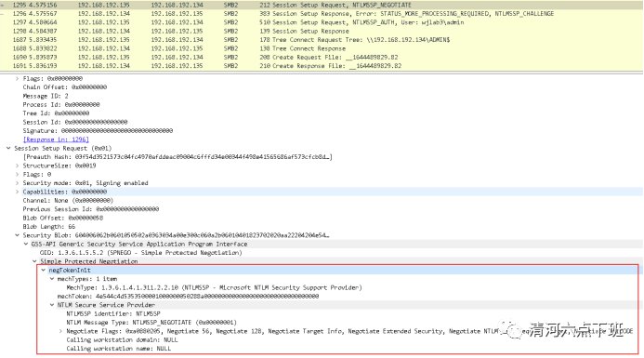Select the Signature field

[98, 131]
